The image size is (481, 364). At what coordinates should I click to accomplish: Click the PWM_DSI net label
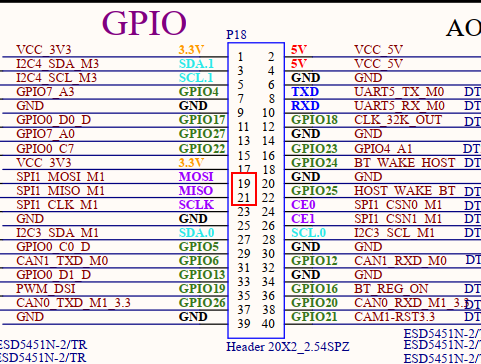click(x=46, y=288)
